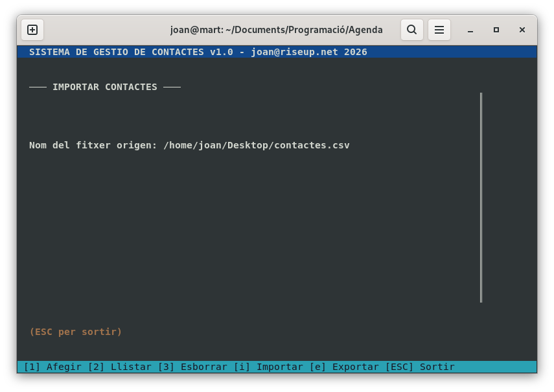The width and height of the screenshot is (554, 392).
Task: Maximize the terminal window
Action: point(496,30)
